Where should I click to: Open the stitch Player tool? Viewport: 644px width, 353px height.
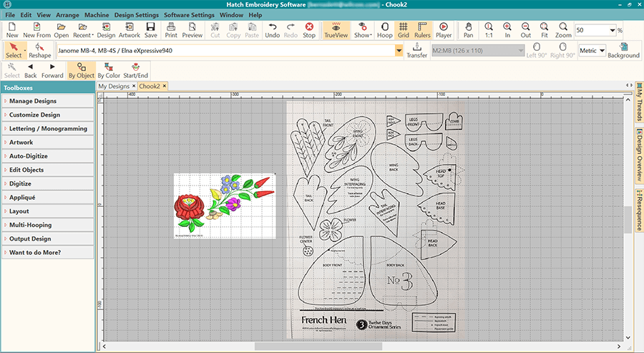(444, 30)
